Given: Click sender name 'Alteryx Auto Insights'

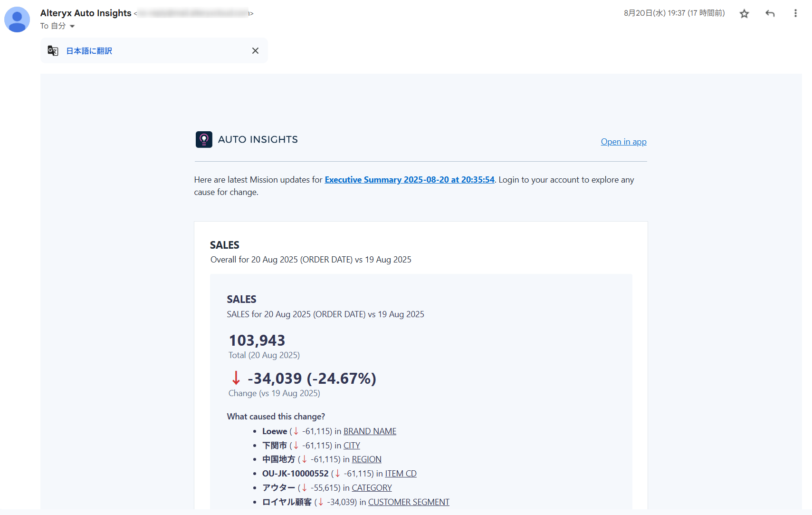Looking at the screenshot, I should point(86,13).
